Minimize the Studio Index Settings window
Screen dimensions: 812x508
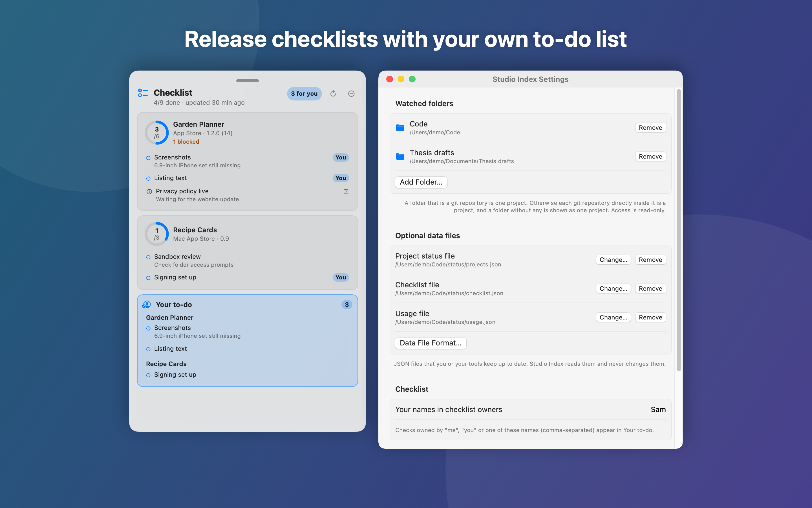tap(401, 79)
